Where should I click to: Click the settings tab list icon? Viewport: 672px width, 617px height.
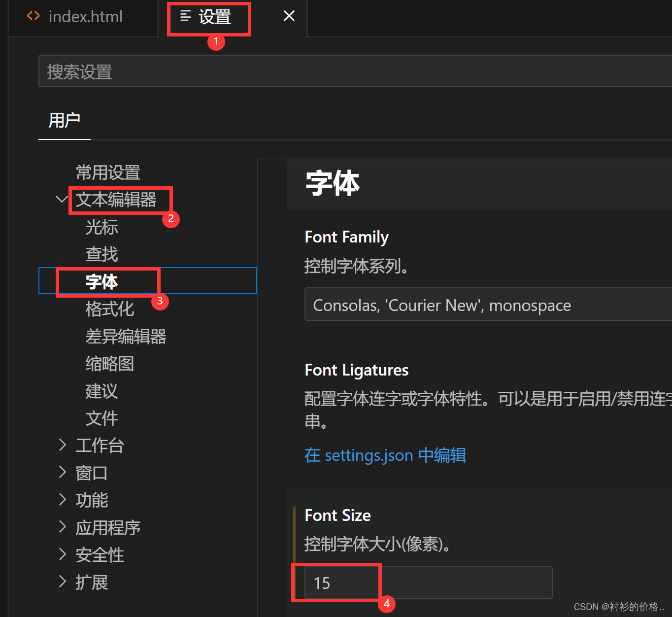(186, 16)
